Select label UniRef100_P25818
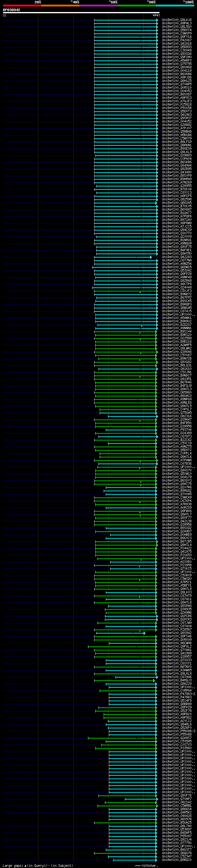Image resolution: width=197 pixels, height=868 pixels. point(176,104)
